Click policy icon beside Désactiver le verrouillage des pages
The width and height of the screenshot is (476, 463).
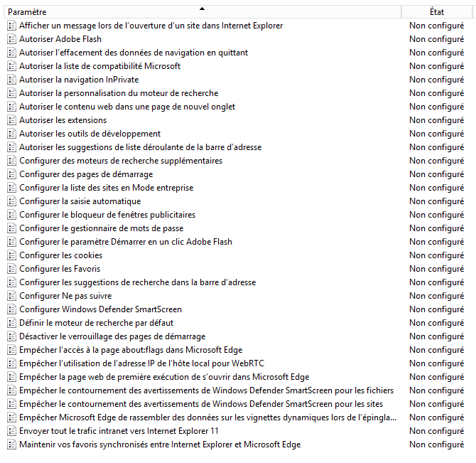[x=11, y=336]
